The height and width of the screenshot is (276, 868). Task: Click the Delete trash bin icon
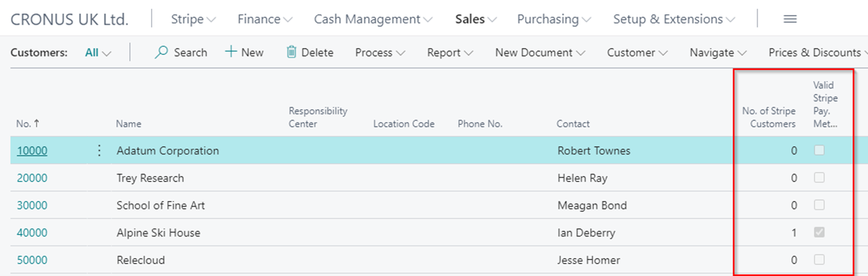[x=292, y=53]
